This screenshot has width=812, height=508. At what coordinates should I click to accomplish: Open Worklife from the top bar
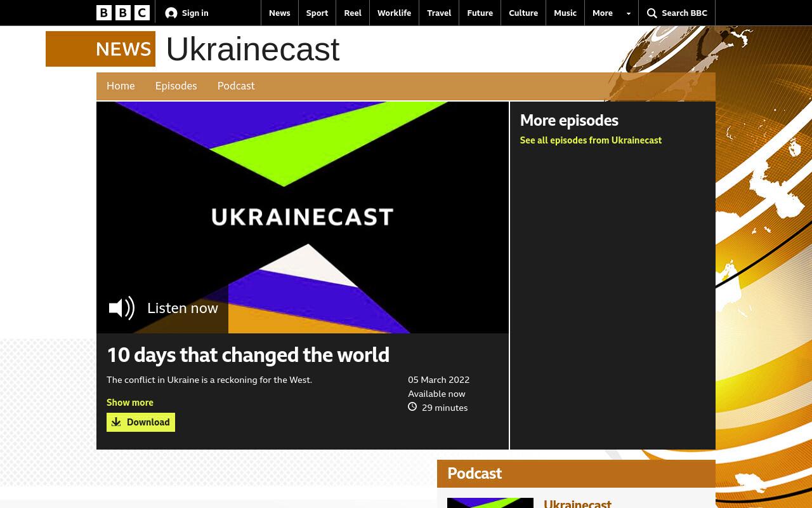coord(394,13)
